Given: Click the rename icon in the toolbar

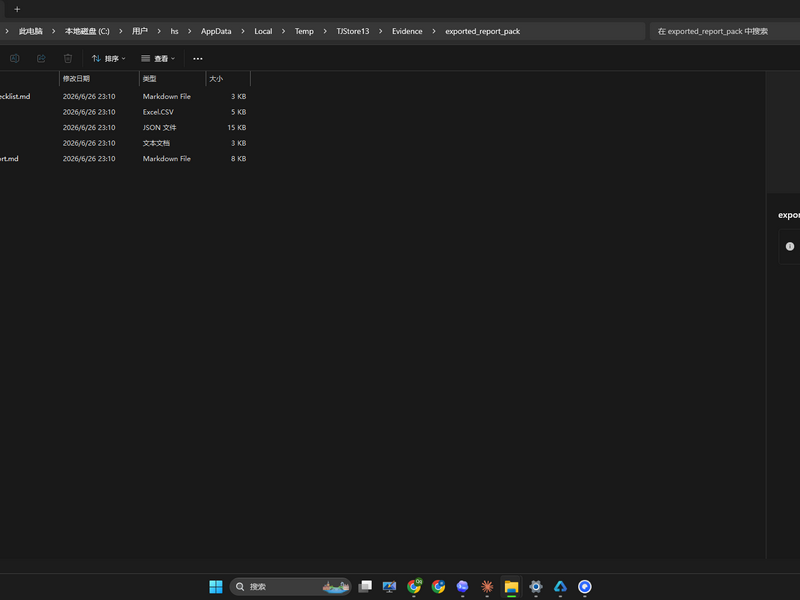Looking at the screenshot, I should tap(15, 59).
